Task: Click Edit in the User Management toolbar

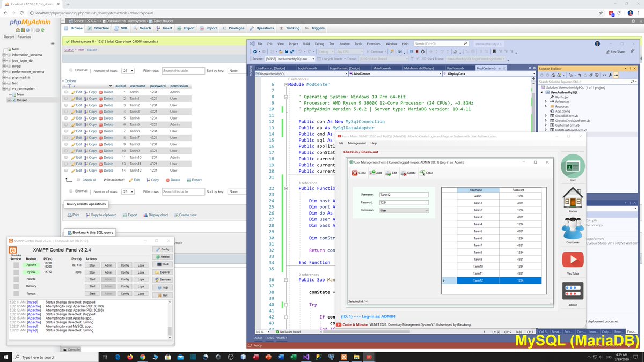Action: click(x=391, y=173)
